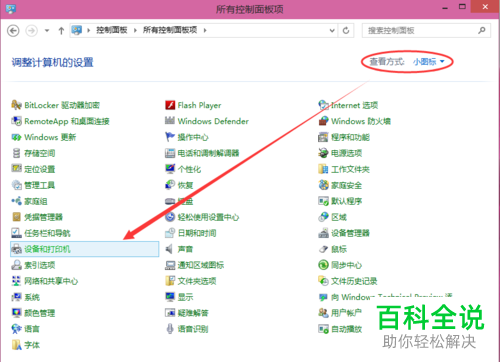500x362 pixels.
Task: Click the 电话和调制解调器 icon
Action: [170, 153]
